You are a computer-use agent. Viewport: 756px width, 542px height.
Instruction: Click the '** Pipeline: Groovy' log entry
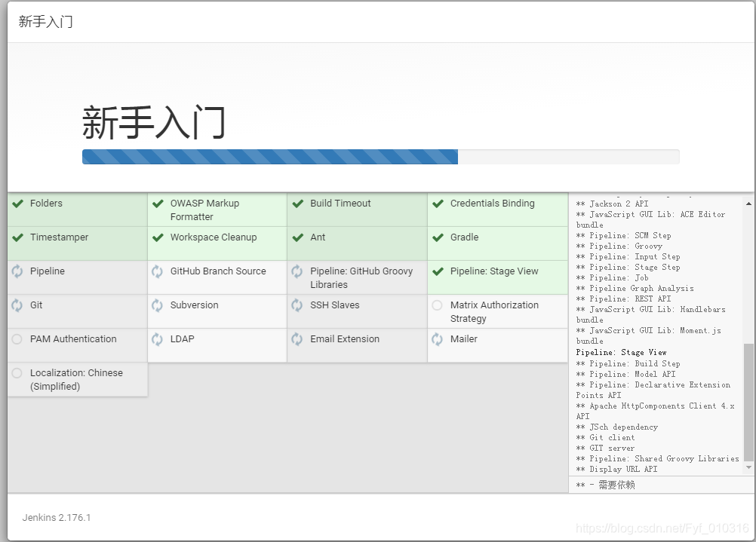[619, 247]
